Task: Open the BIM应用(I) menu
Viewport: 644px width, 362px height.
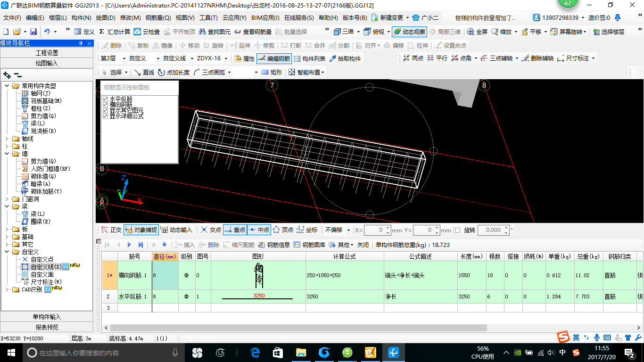Action: [265, 18]
